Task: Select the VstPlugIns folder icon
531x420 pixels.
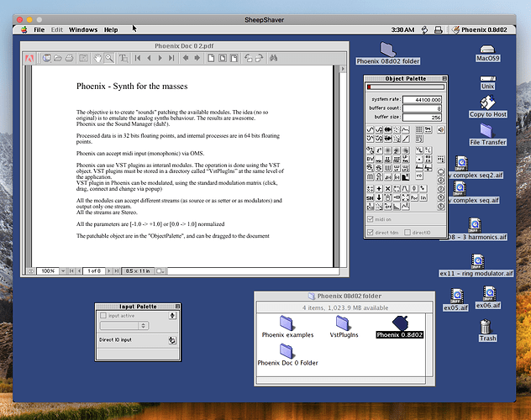Action: click(343, 323)
